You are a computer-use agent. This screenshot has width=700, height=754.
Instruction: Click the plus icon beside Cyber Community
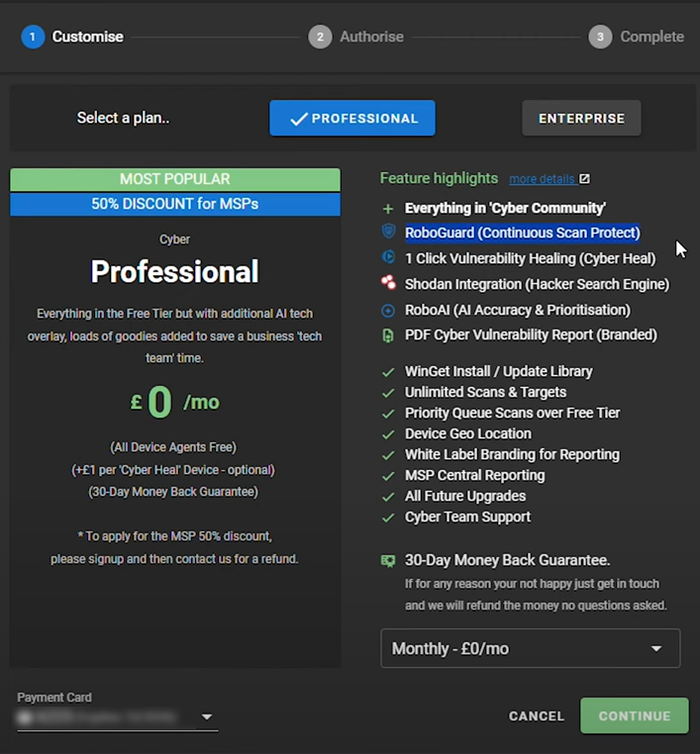[x=388, y=209]
